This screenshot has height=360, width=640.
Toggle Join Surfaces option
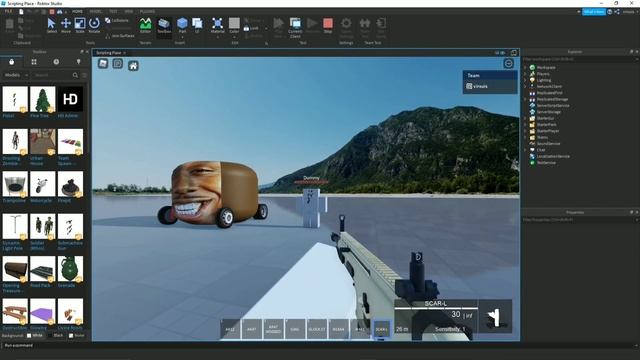click(x=120, y=36)
